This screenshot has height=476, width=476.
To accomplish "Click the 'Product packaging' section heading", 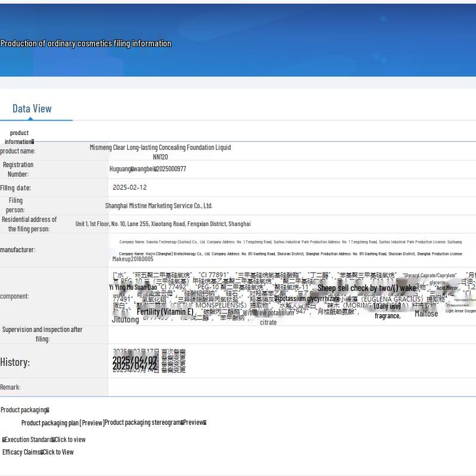I will pyautogui.click(x=25, y=410).
